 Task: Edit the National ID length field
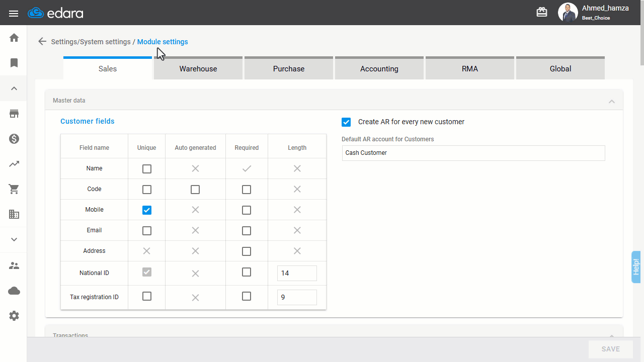(297, 273)
